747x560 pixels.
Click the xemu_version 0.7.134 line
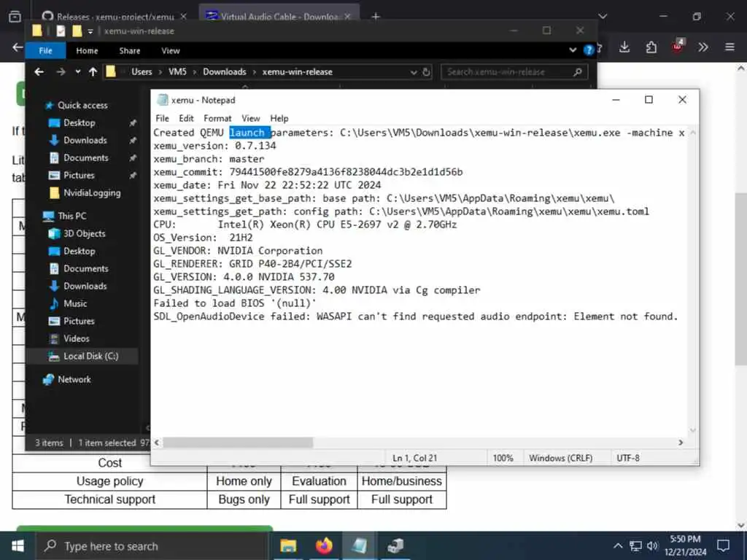pos(214,146)
